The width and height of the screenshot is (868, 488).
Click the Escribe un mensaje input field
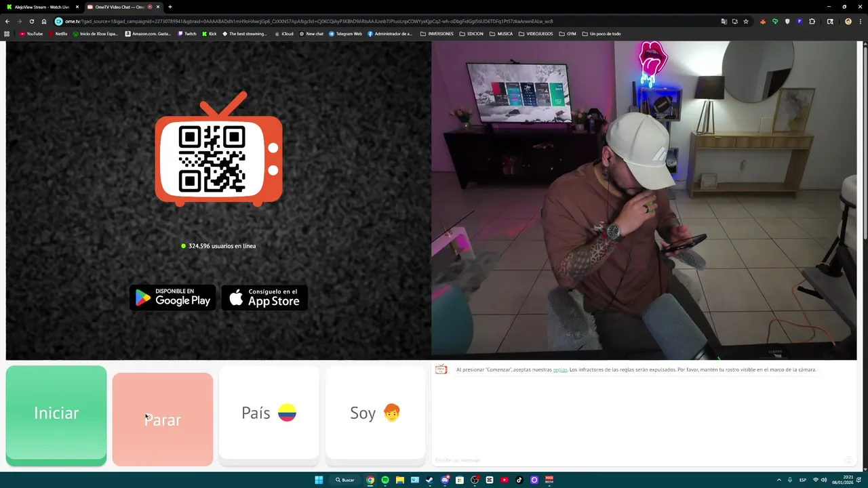(637, 461)
